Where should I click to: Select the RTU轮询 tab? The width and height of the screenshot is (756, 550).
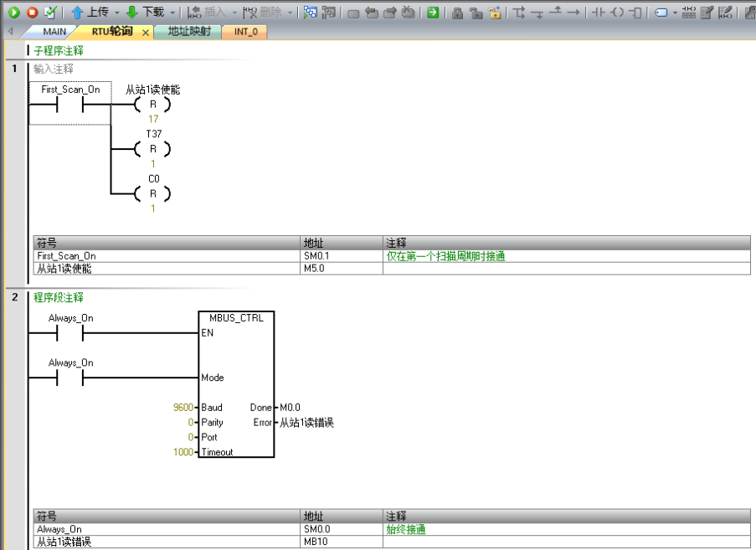click(x=112, y=32)
